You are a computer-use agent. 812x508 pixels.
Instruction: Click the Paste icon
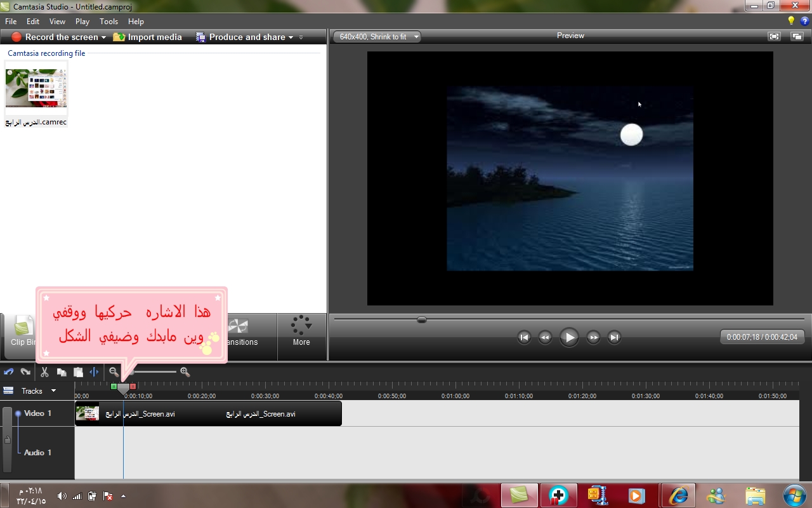pos(78,372)
